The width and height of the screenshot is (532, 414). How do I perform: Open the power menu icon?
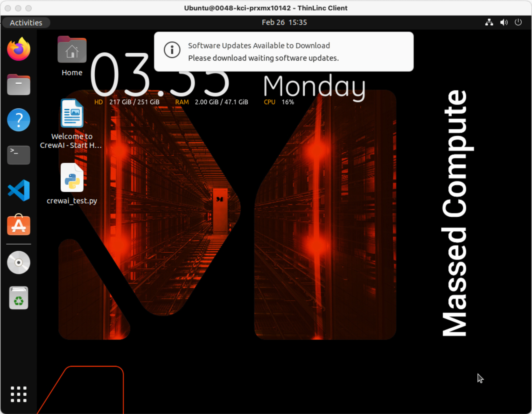click(x=518, y=22)
